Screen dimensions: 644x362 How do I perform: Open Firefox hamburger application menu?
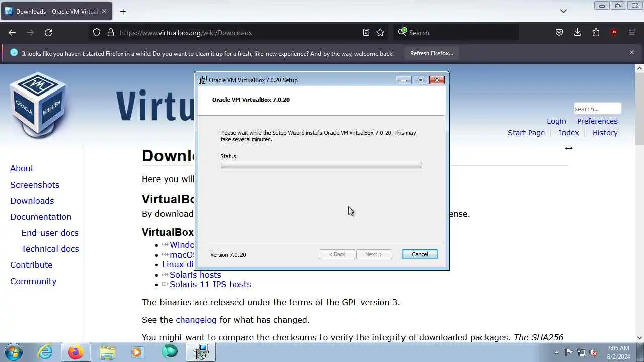pos(632,33)
